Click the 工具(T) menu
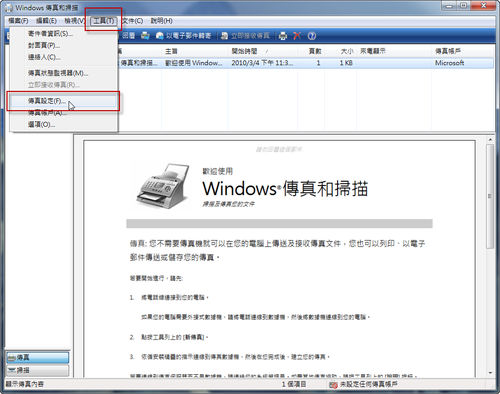The width and height of the screenshot is (500, 394). tap(103, 21)
